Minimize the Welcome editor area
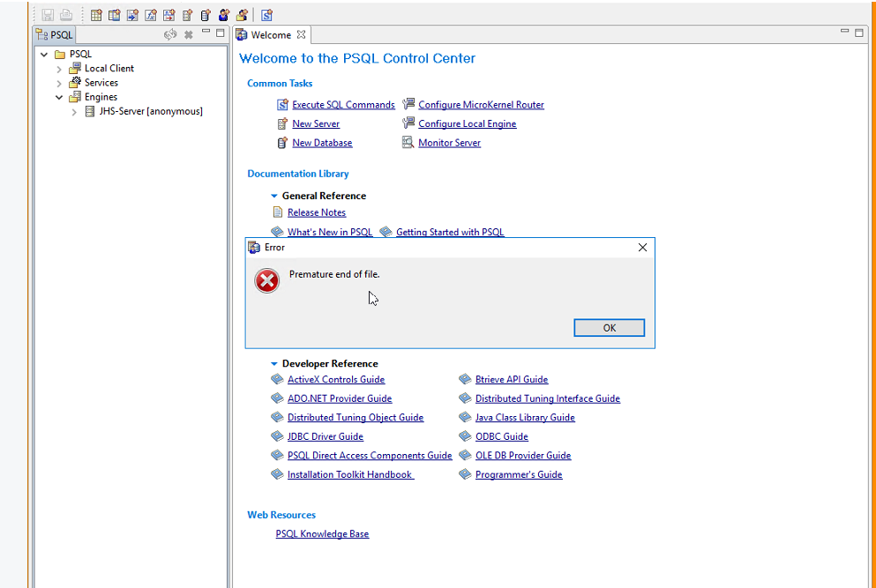Viewport: 876px width, 588px height. click(845, 32)
